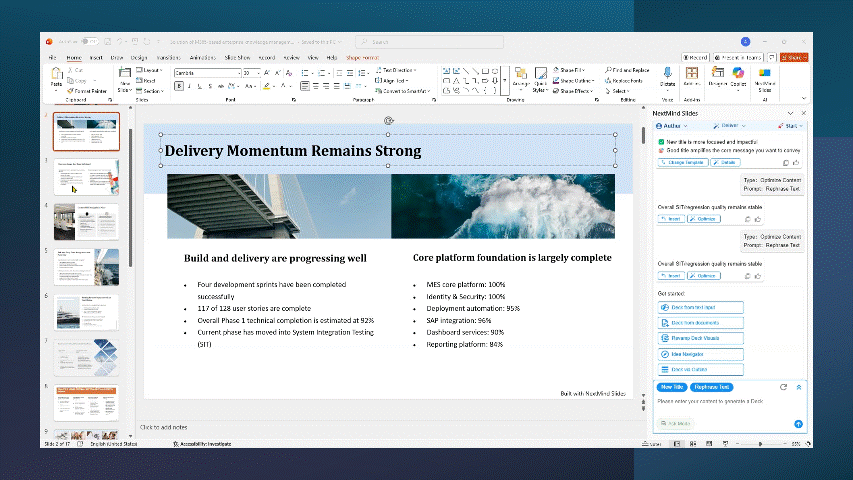Image resolution: width=853 pixels, height=480 pixels.
Task: Expand the Deliver dropdown in NextMind Slides
Action: click(x=730, y=126)
